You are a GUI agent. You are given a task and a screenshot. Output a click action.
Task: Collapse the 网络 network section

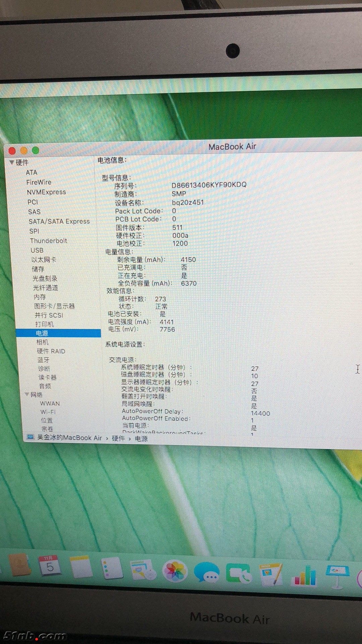click(x=27, y=394)
